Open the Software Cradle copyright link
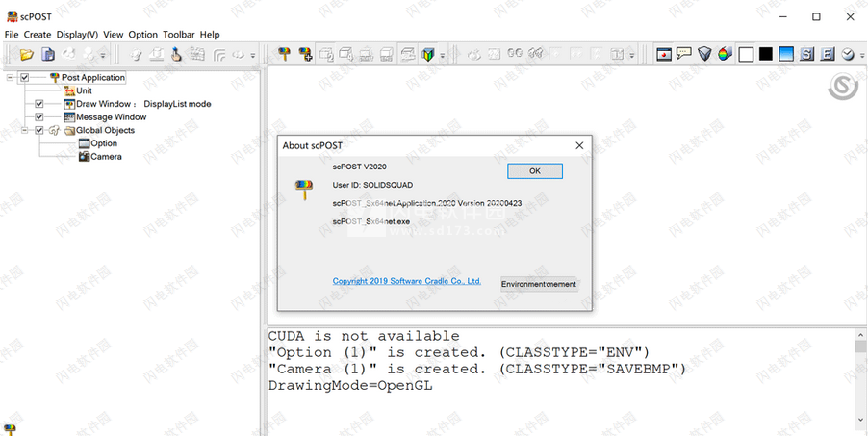The image size is (868, 436). [407, 281]
